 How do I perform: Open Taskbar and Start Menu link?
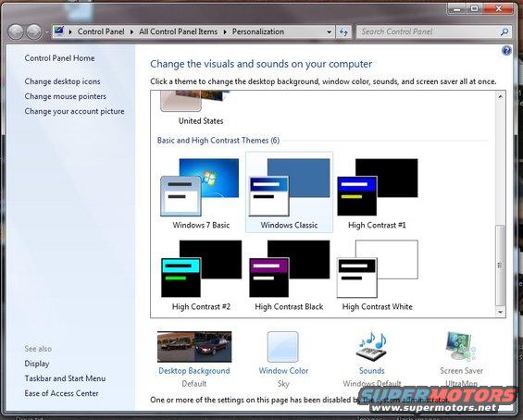click(x=65, y=378)
